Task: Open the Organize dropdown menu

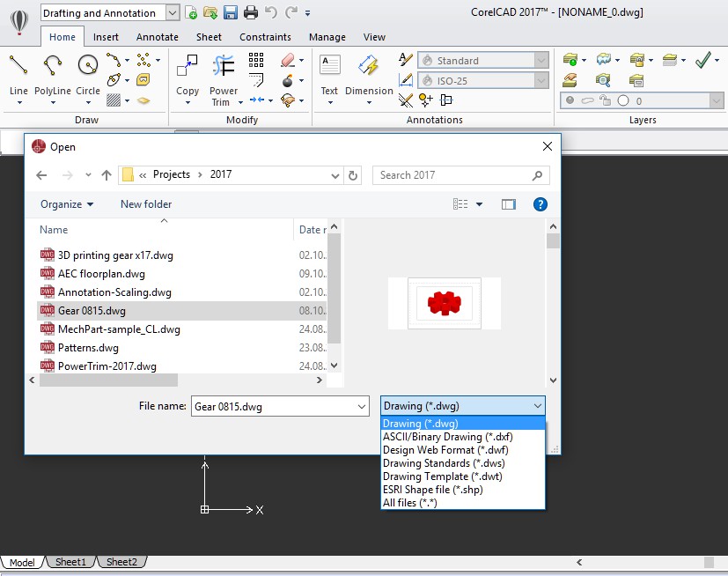Action: click(x=67, y=204)
